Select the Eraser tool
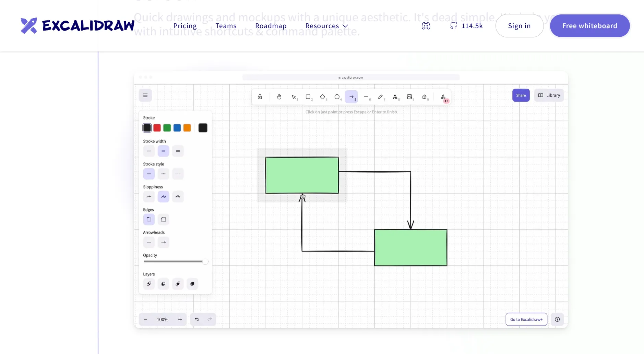644x354 pixels. click(424, 97)
